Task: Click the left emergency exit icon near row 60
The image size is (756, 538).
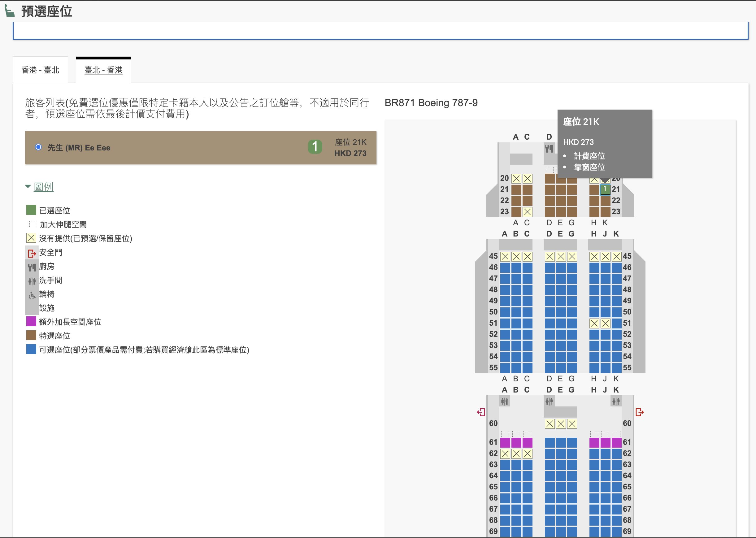Action: click(x=481, y=412)
